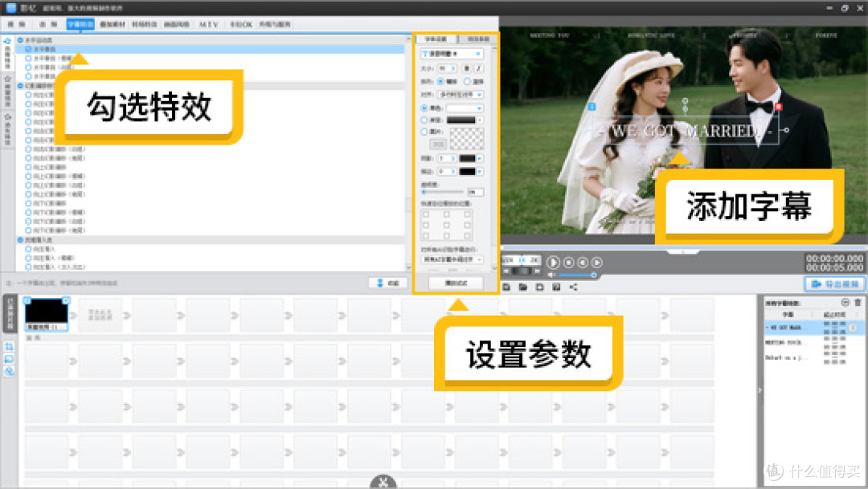This screenshot has height=489, width=868.
Task: Click the save project icon below the player
Action: (506, 287)
